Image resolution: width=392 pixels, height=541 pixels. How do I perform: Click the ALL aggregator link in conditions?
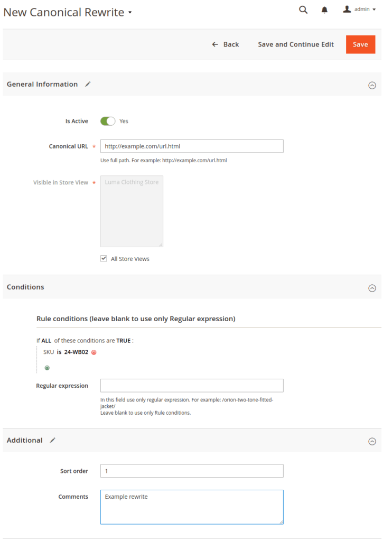tap(46, 341)
